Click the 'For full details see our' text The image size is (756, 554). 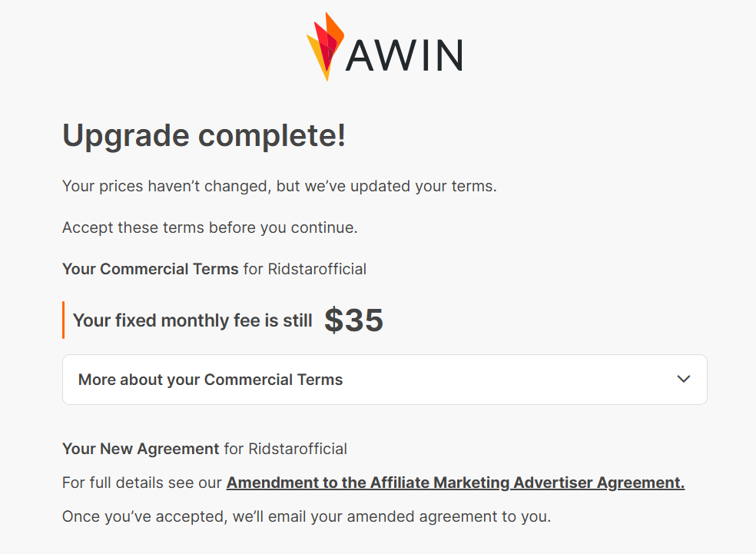point(142,483)
